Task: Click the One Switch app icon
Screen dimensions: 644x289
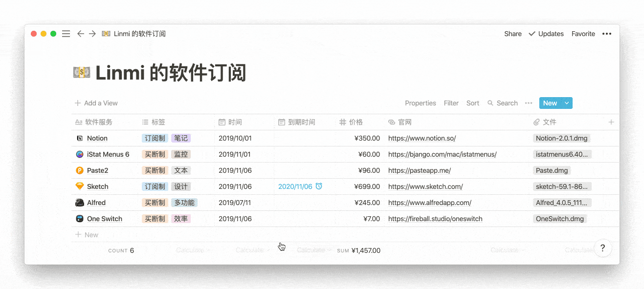Action: (x=80, y=219)
